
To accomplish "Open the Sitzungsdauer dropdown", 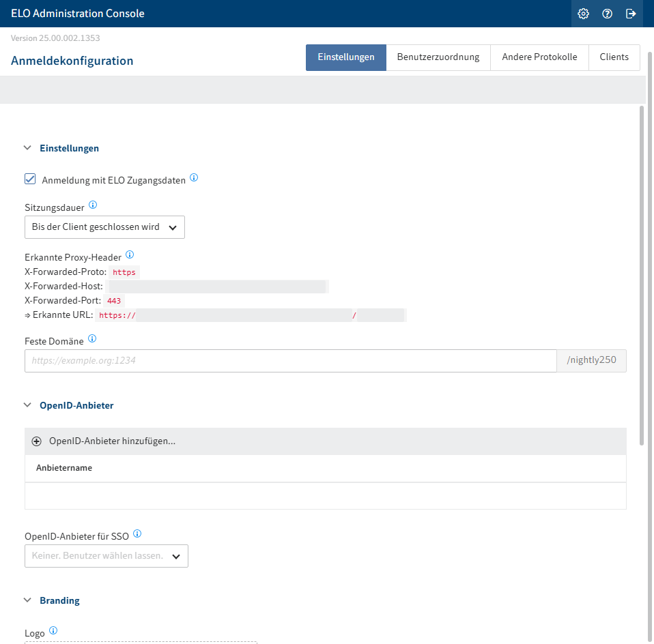I will (x=104, y=226).
